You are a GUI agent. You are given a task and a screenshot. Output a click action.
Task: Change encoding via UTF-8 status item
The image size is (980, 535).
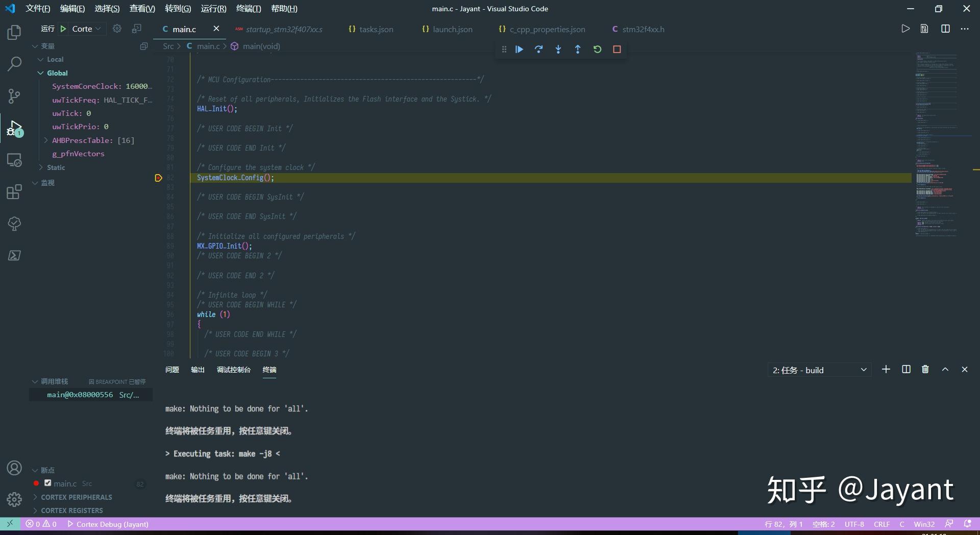coord(854,524)
